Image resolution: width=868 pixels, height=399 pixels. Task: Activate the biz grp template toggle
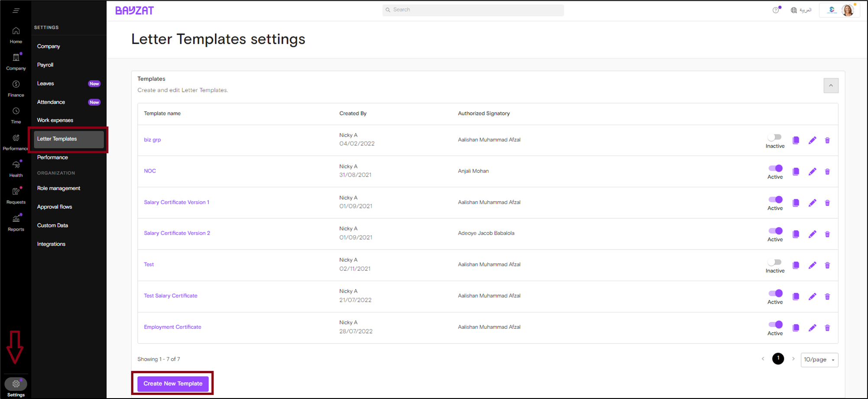point(774,137)
